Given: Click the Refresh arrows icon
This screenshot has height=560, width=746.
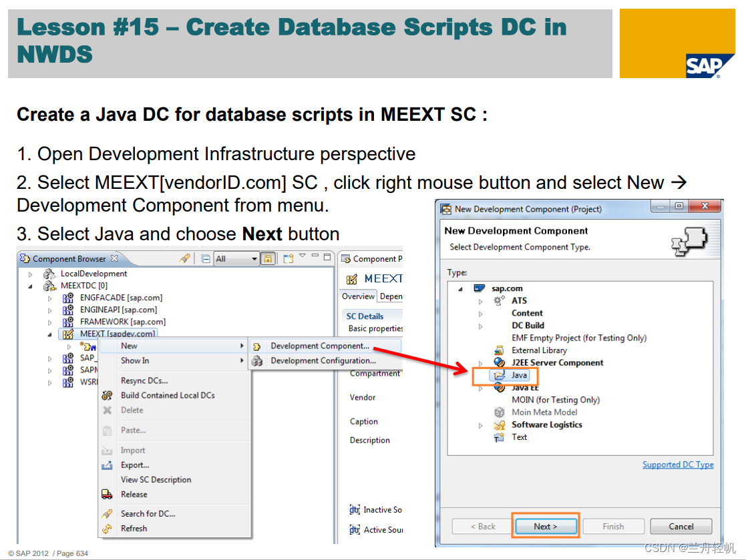Looking at the screenshot, I should tap(107, 529).
